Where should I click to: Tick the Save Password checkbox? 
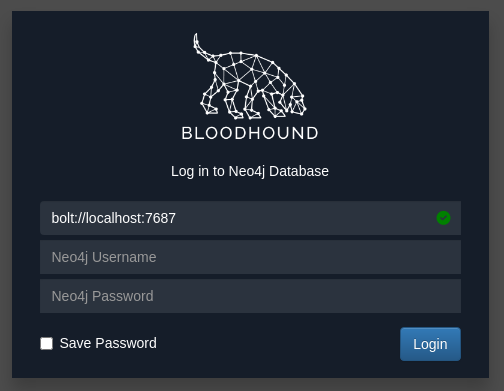click(x=46, y=343)
